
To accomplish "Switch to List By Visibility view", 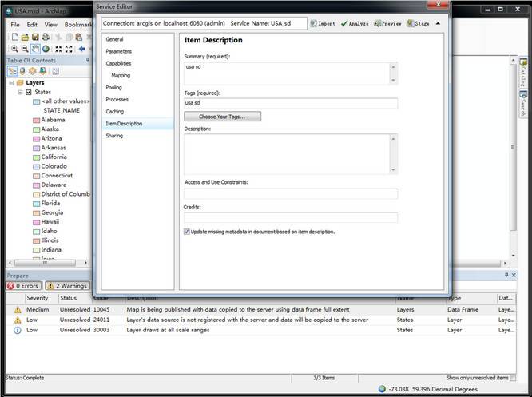I will coord(32,71).
